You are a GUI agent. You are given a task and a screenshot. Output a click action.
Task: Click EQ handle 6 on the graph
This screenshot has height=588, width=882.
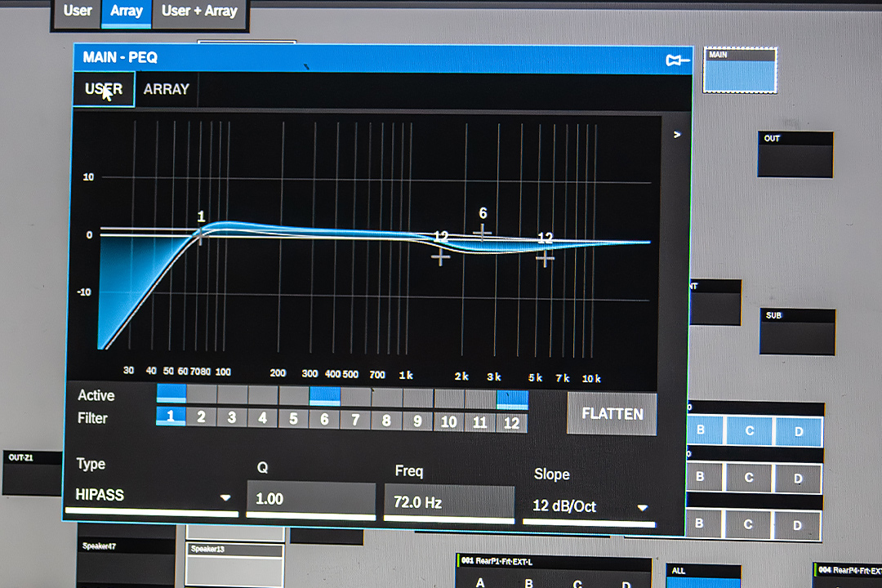(x=483, y=233)
